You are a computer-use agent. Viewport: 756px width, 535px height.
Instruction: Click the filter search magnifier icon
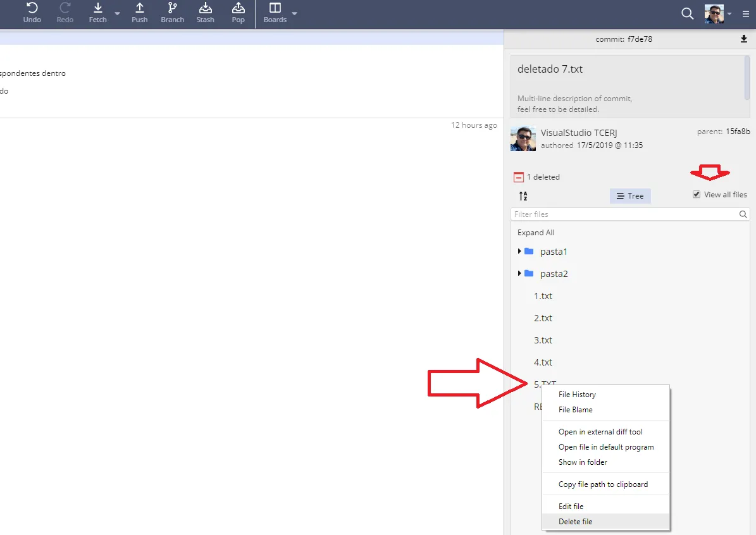click(x=743, y=214)
